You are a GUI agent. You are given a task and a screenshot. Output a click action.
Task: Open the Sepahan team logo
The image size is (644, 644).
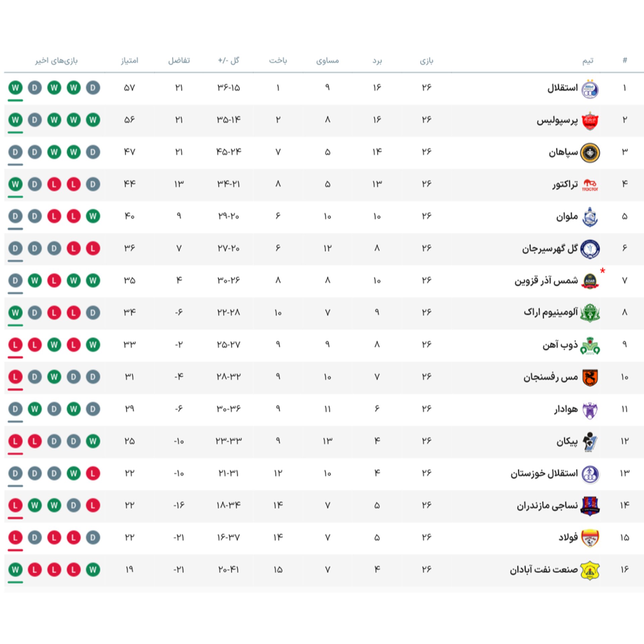590,153
